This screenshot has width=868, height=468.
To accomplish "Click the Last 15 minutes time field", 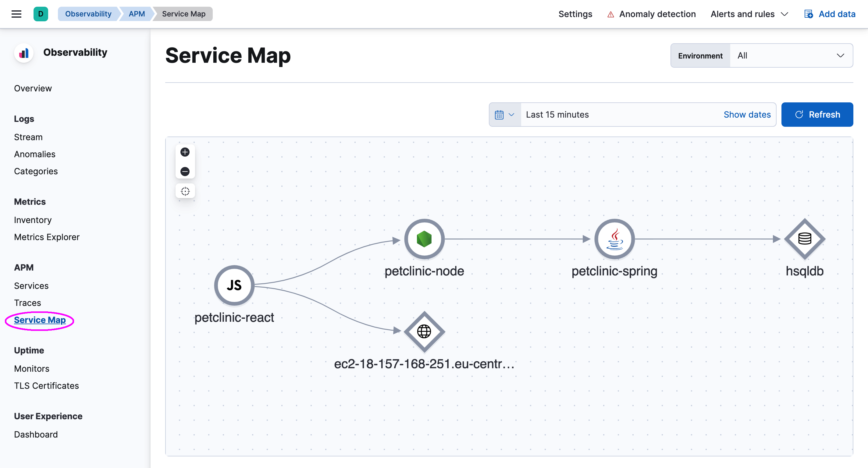I will tap(557, 115).
